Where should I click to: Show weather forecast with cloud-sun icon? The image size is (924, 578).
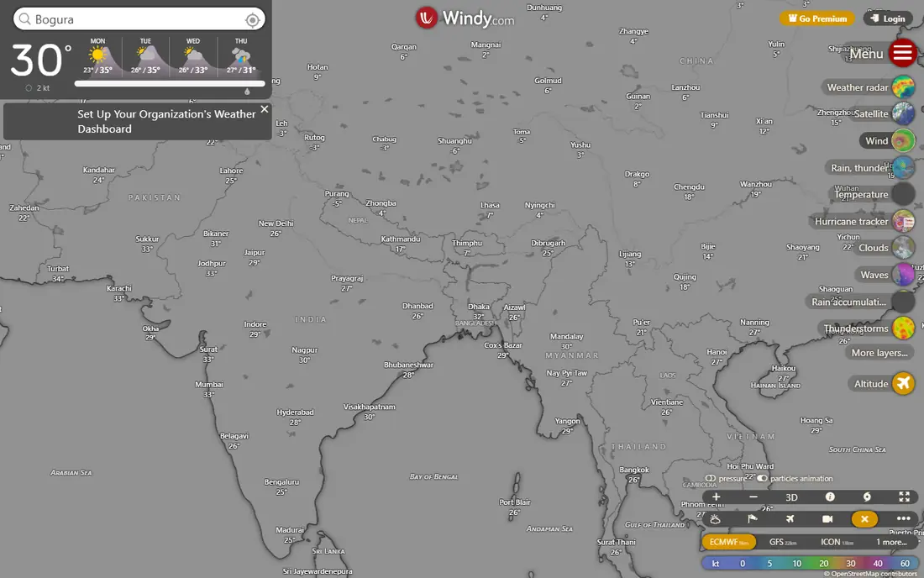pyautogui.click(x=715, y=519)
